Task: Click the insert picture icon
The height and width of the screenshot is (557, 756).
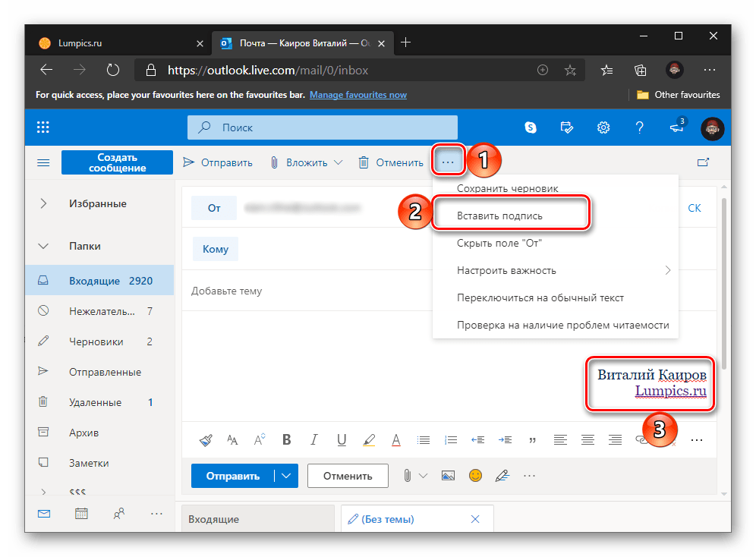Action: [448, 476]
